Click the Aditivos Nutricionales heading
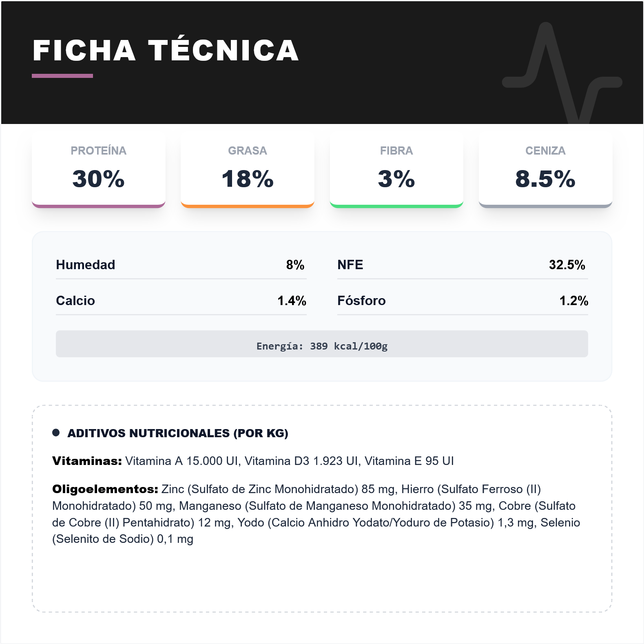 (178, 433)
